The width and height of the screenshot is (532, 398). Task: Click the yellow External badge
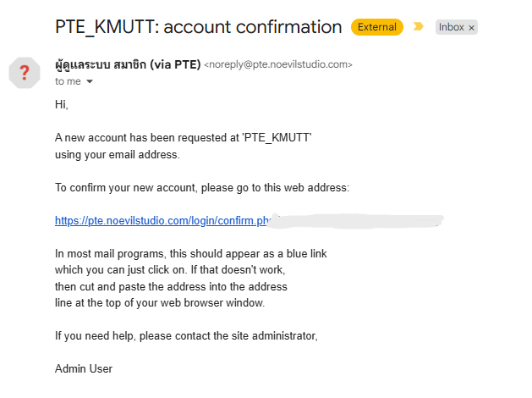coord(376,27)
